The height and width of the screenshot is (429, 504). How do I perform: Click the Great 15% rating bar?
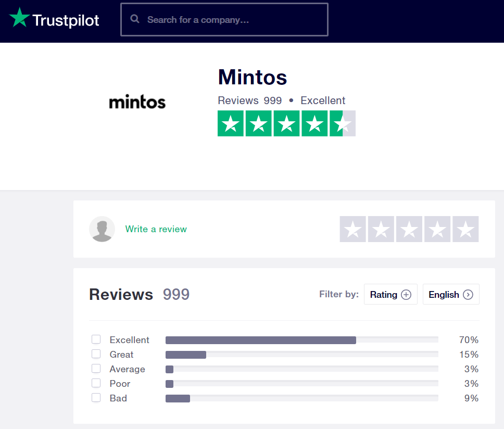[x=302, y=355]
